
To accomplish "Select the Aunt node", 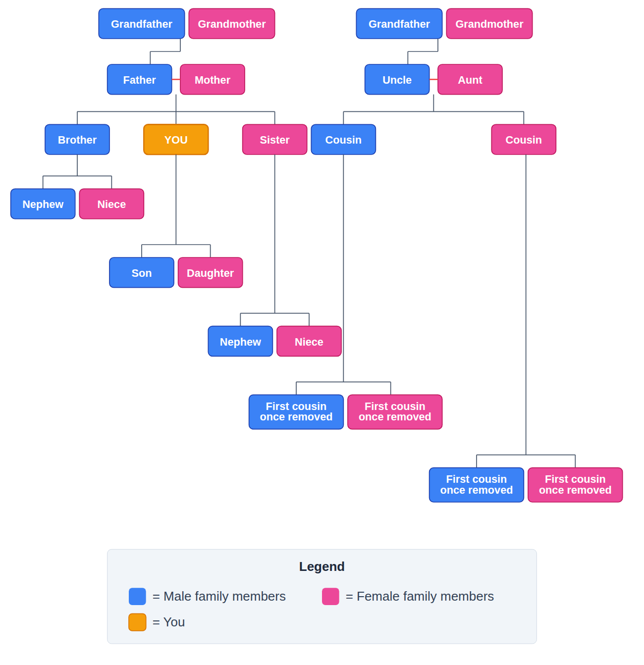I will tap(470, 80).
